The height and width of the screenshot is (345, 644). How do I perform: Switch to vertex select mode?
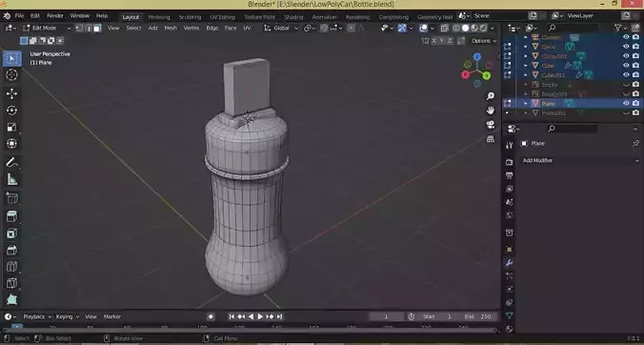coord(79,28)
